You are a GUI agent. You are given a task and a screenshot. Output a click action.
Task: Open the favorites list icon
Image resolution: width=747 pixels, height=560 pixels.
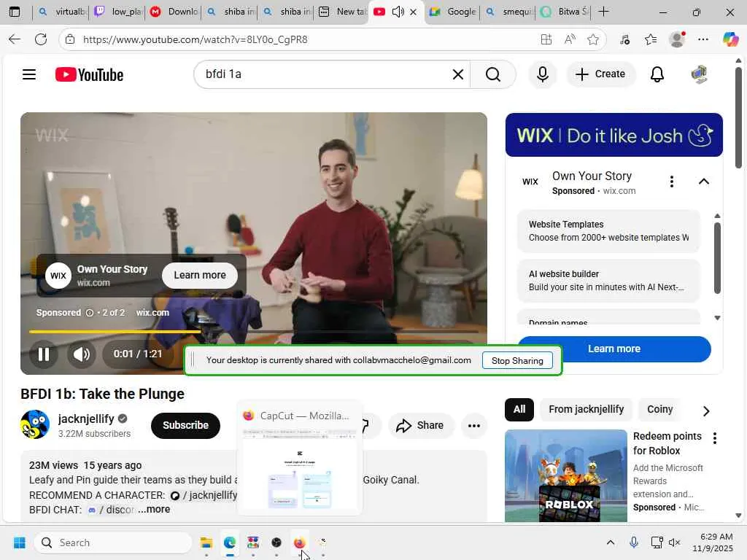[651, 39]
